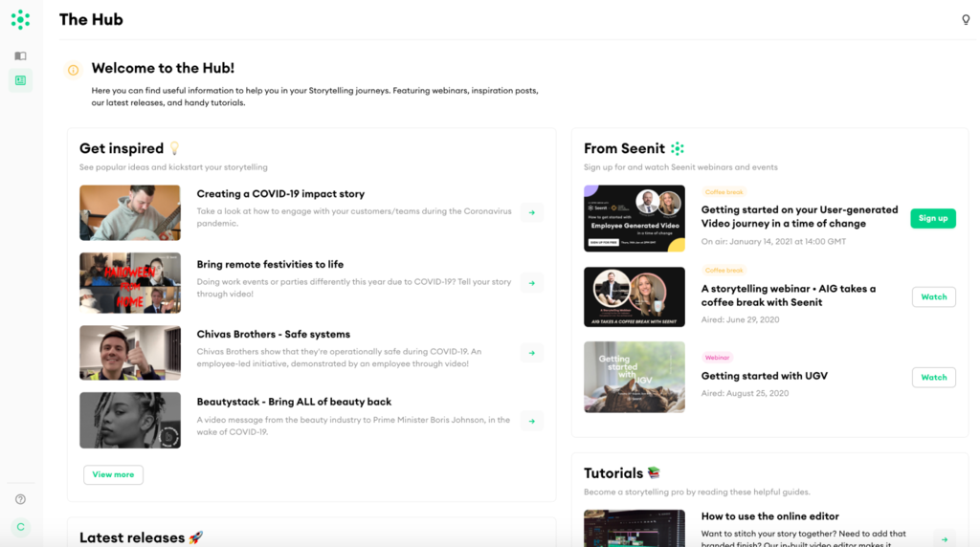Image resolution: width=980 pixels, height=547 pixels.
Task: Click the Getting started with UGV thumbnail
Action: [635, 377]
